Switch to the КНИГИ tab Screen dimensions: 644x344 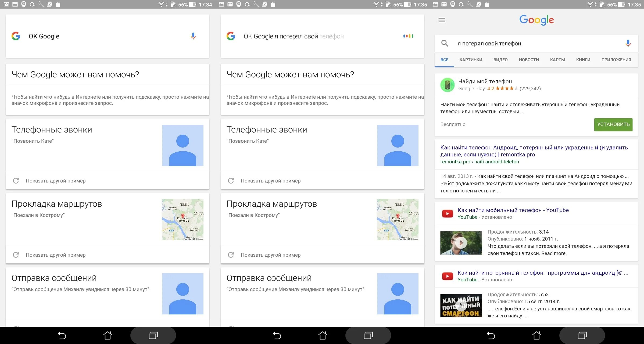pos(583,60)
